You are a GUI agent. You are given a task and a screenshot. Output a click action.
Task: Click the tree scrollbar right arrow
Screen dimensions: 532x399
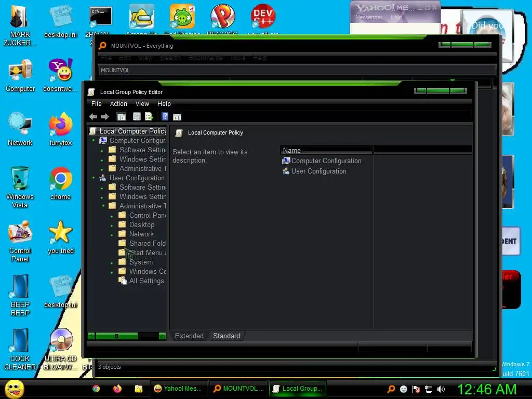click(162, 336)
